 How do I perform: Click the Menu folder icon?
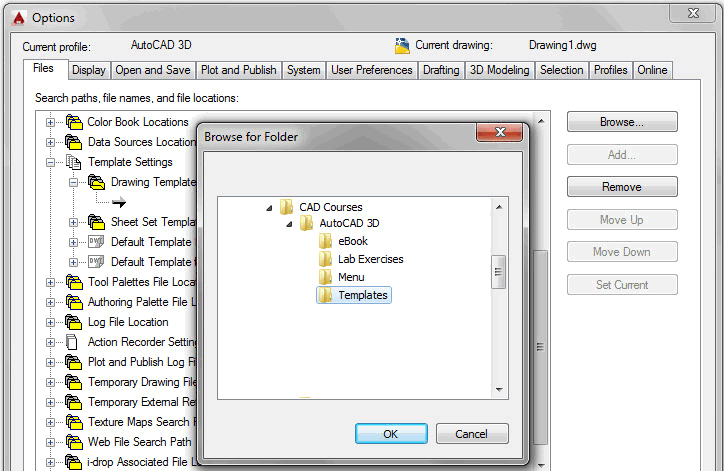325,277
